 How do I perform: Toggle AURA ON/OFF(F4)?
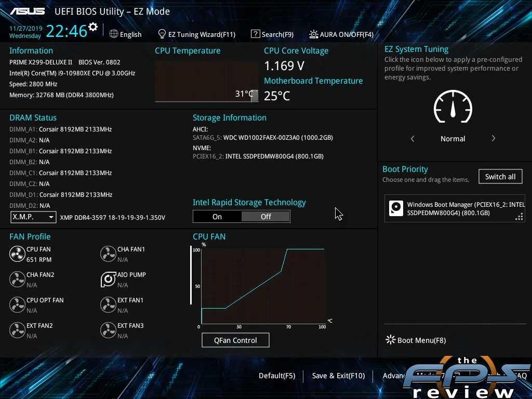coord(347,34)
